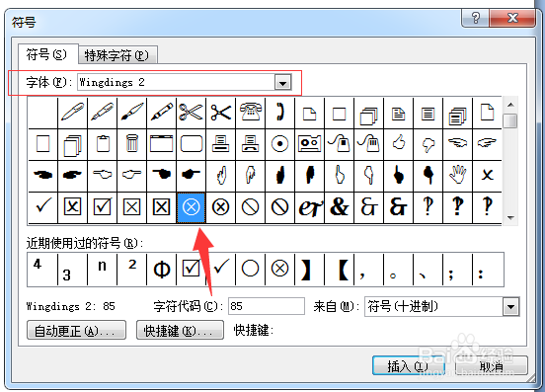Click the 插入(I) insert button
Image resolution: width=545 pixels, height=392 pixels.
point(409,365)
